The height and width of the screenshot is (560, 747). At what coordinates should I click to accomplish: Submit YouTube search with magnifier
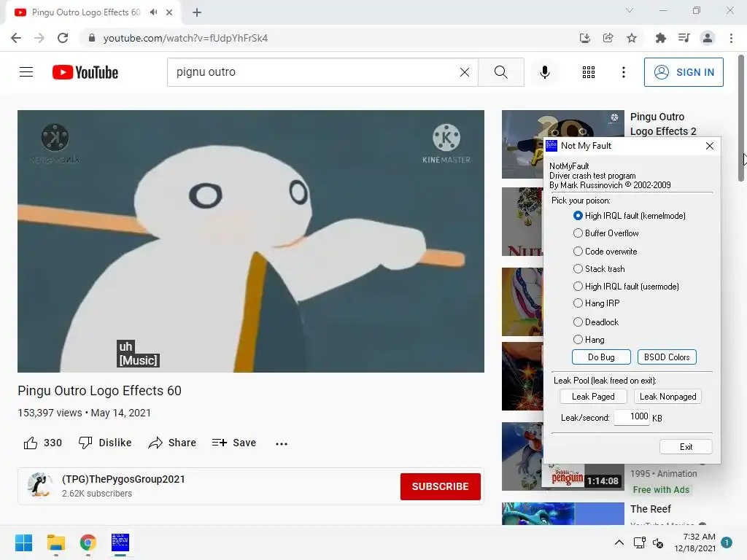(500, 72)
